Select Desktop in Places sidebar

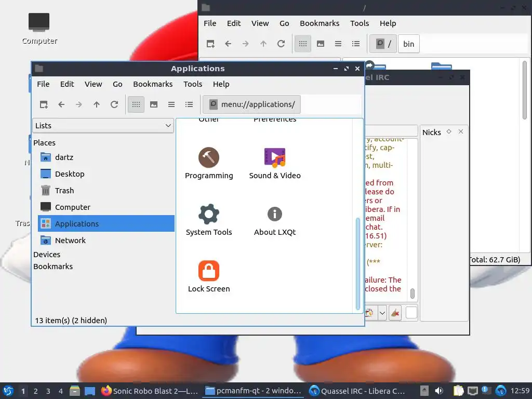(106, 174)
